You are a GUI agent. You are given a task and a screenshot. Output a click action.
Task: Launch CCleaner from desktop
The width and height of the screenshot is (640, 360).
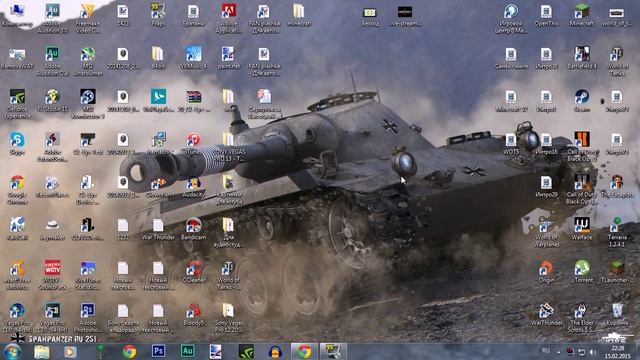tap(193, 271)
